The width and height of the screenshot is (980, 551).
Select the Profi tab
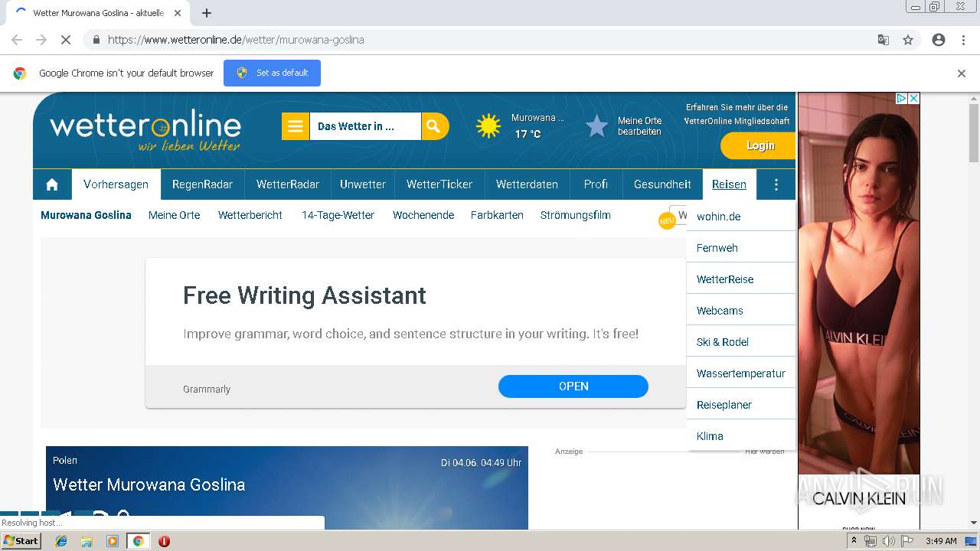(596, 184)
